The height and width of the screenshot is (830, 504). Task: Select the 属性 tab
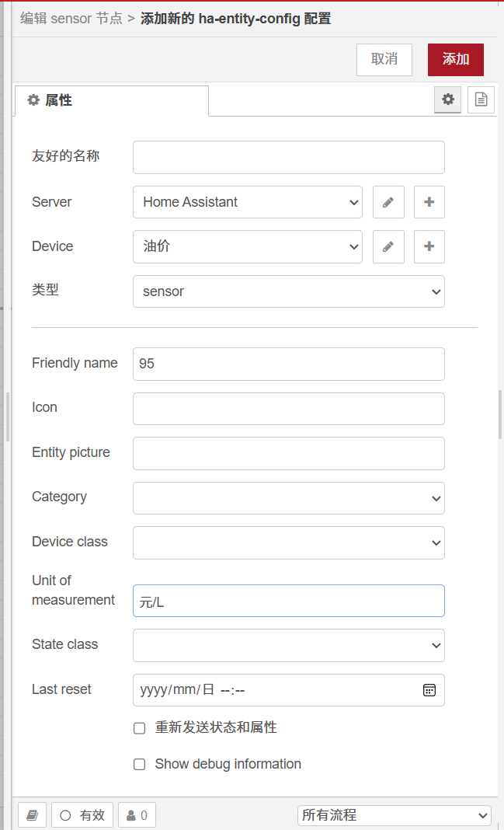111,101
